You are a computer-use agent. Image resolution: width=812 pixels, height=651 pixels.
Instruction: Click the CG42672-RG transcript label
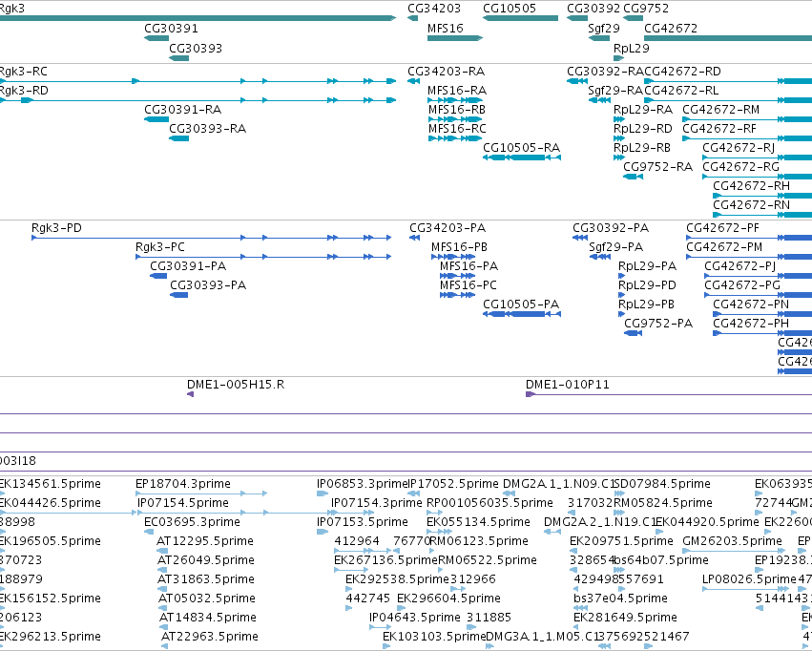point(741,167)
